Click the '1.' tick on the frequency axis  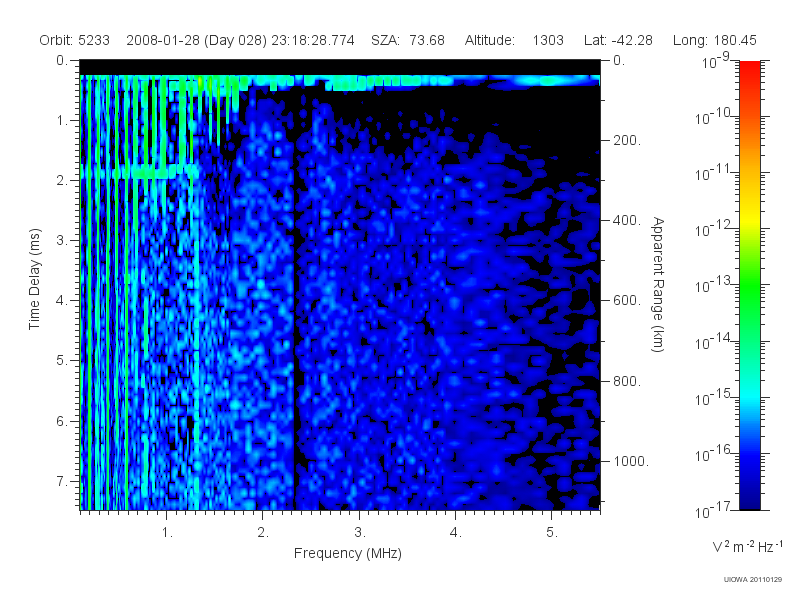click(x=167, y=533)
